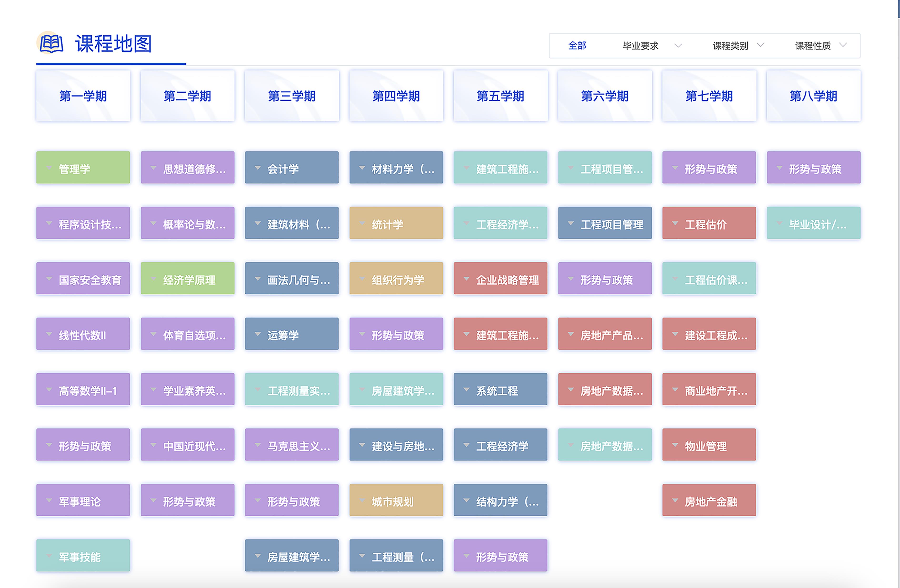Click the 第五学期 semester card

point(500,96)
